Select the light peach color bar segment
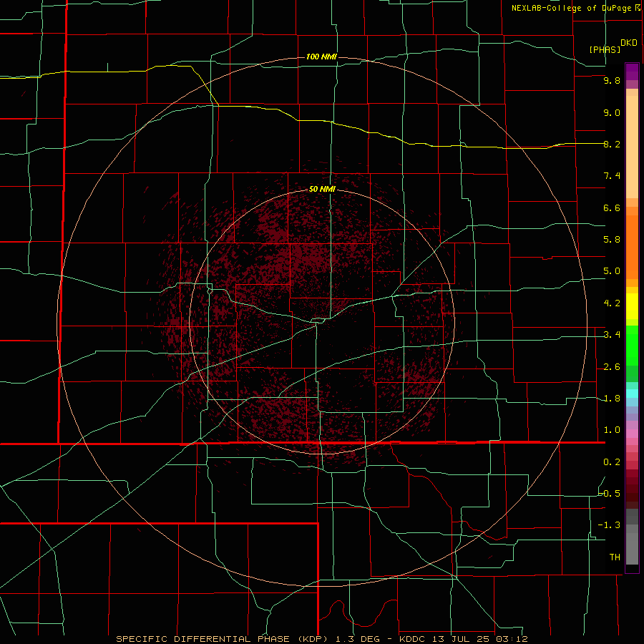Screen dimensions: 644x644 [x=632, y=147]
